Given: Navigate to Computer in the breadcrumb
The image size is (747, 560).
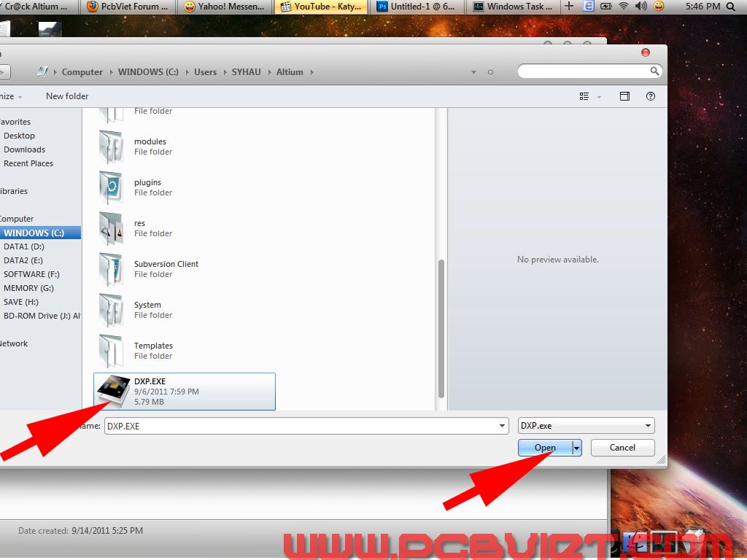Looking at the screenshot, I should 82,72.
